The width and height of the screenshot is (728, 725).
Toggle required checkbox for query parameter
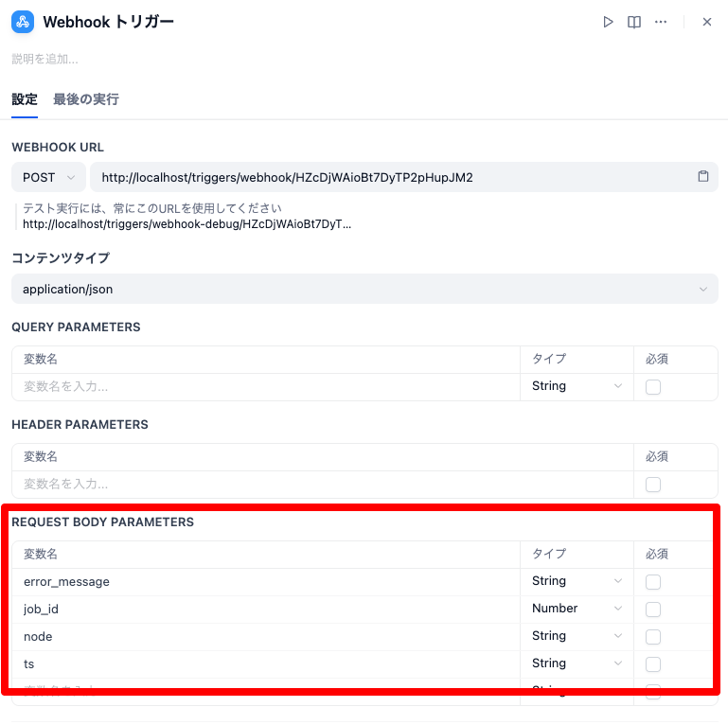pyautogui.click(x=653, y=387)
